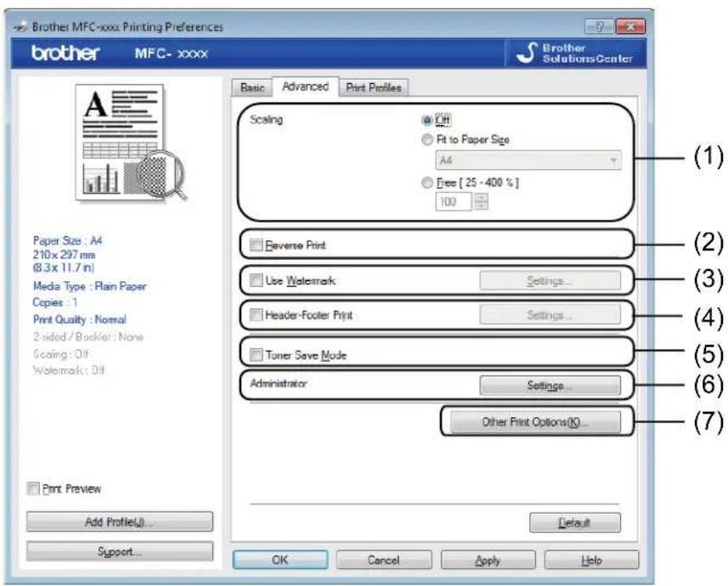728x586 pixels.
Task: Click the Add Profile button
Action: [x=119, y=521]
